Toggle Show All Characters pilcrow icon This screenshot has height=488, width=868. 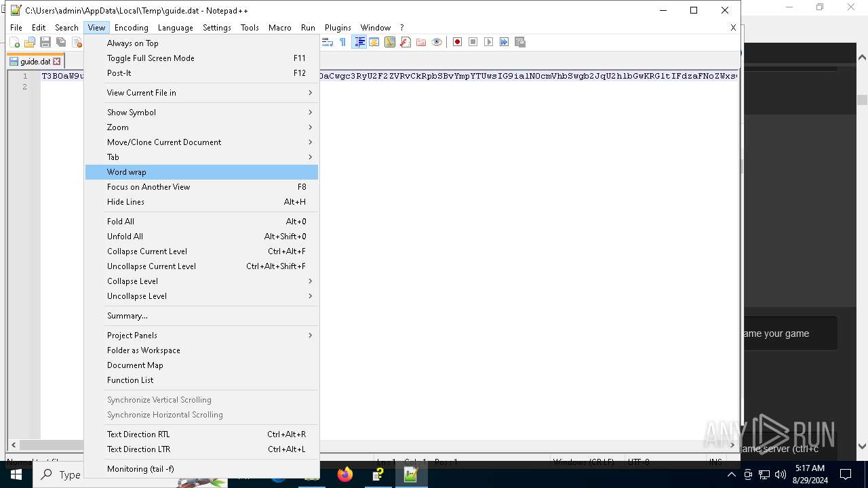(342, 42)
